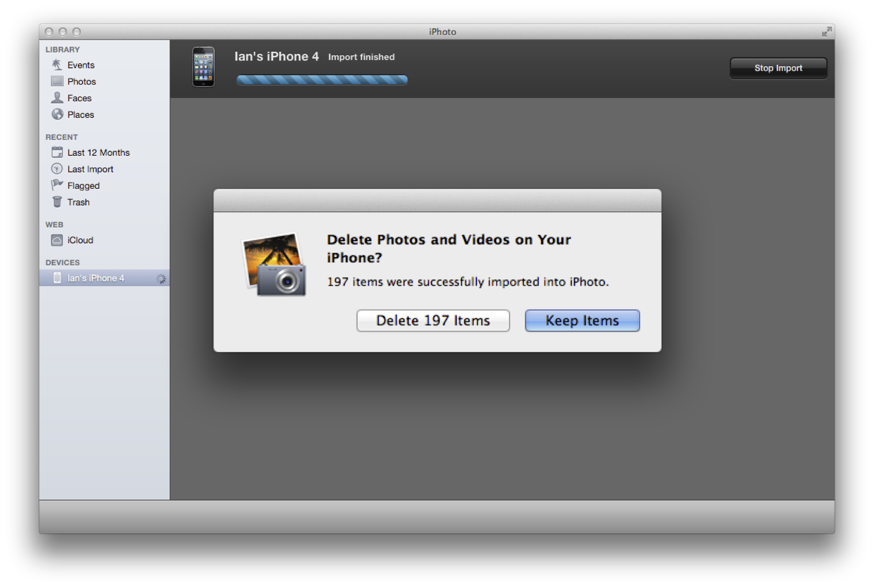The width and height of the screenshot is (873, 588).
Task: Select iCloud under Web
Action: pyautogui.click(x=104, y=240)
